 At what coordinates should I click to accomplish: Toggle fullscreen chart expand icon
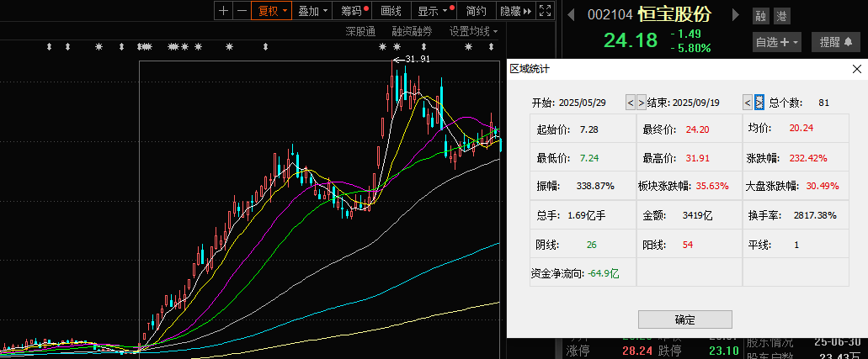tap(546, 11)
